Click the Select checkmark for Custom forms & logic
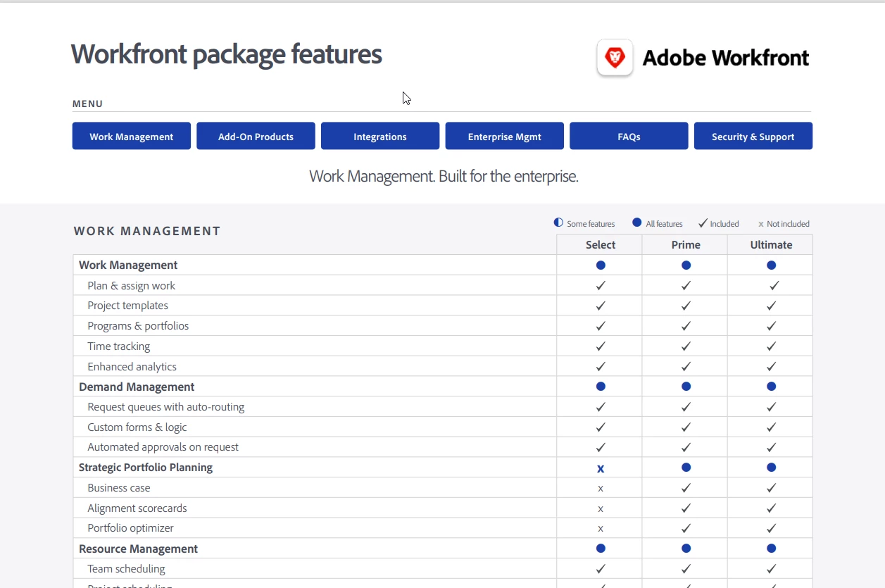This screenshot has height=588, width=885. tap(601, 427)
